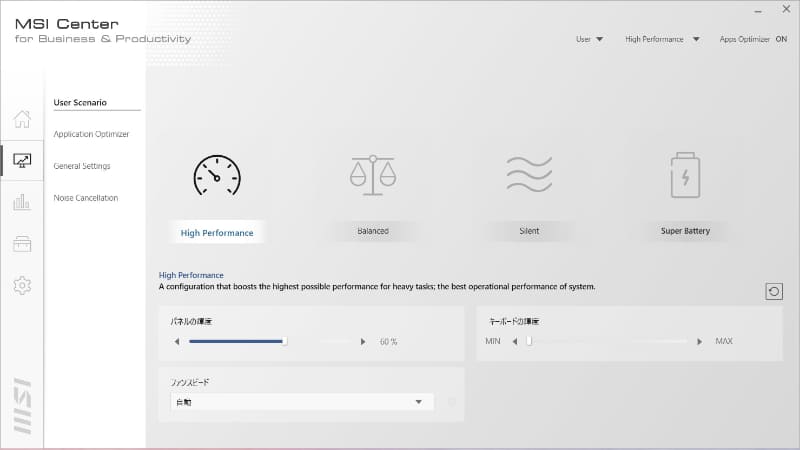Open the bar-chart statistics sidebar icon

[x=22, y=202]
